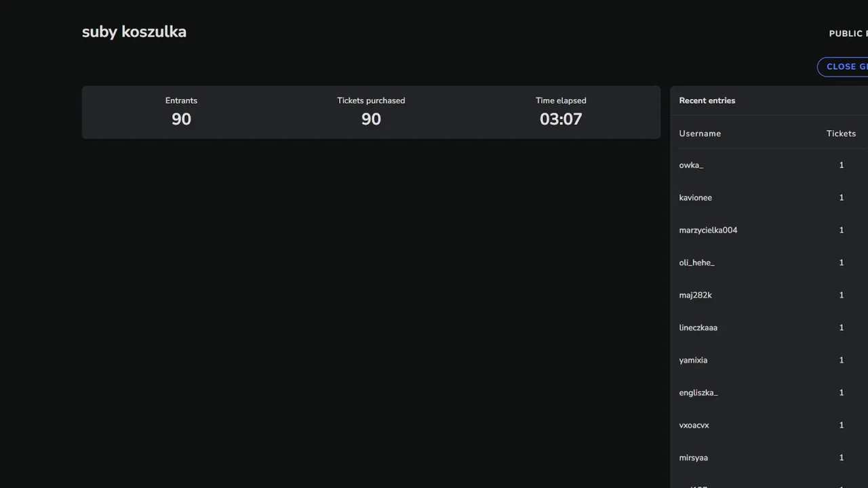Click username oli_hehe_
The height and width of the screenshot is (488, 868).
(696, 263)
